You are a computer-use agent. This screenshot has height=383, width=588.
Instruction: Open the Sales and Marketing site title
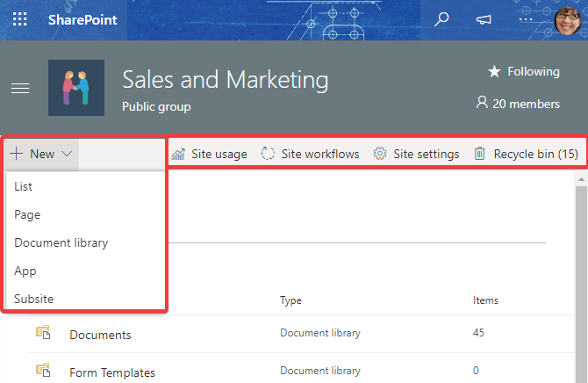(x=226, y=80)
